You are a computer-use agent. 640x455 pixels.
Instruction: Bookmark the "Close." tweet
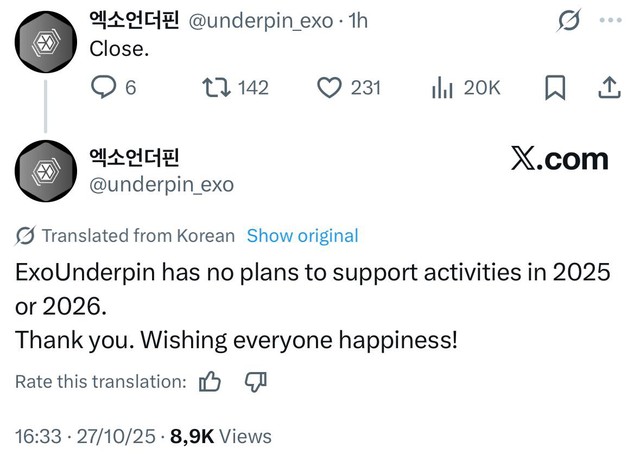(554, 88)
